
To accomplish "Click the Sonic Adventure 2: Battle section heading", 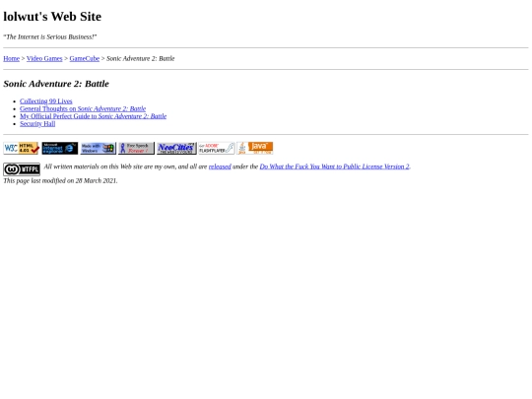I will (56, 84).
